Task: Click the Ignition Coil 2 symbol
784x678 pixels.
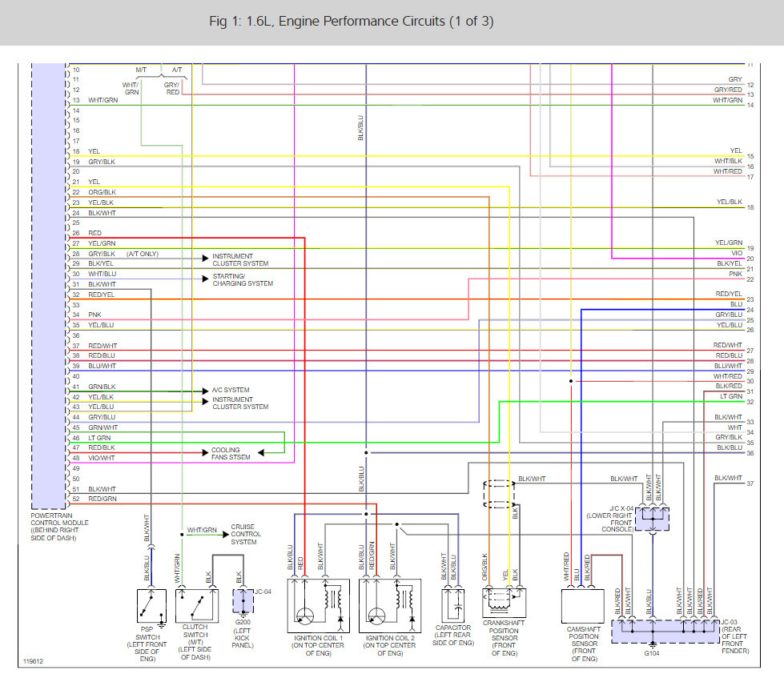Action: [x=390, y=605]
